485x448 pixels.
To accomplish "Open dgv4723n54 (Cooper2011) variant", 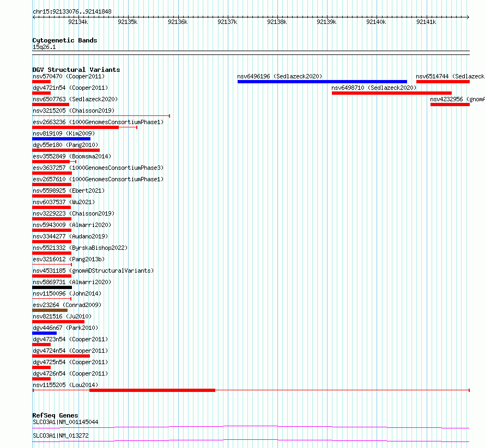I will point(70,339).
